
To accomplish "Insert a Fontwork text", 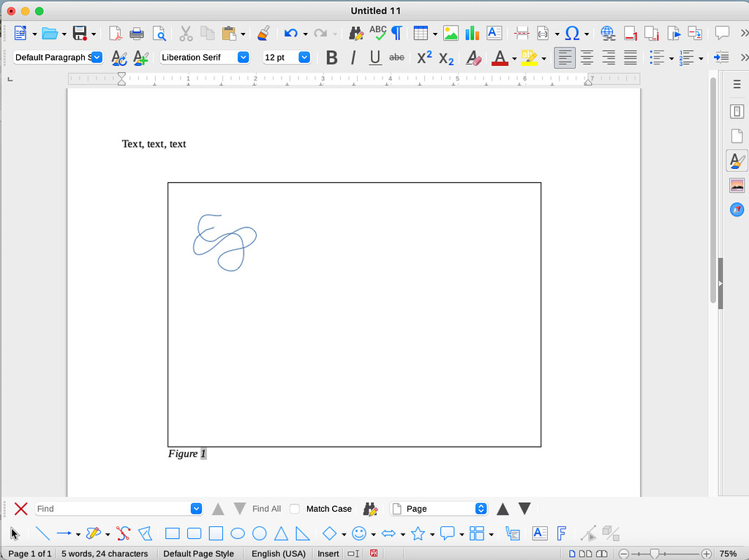I will pos(560,534).
